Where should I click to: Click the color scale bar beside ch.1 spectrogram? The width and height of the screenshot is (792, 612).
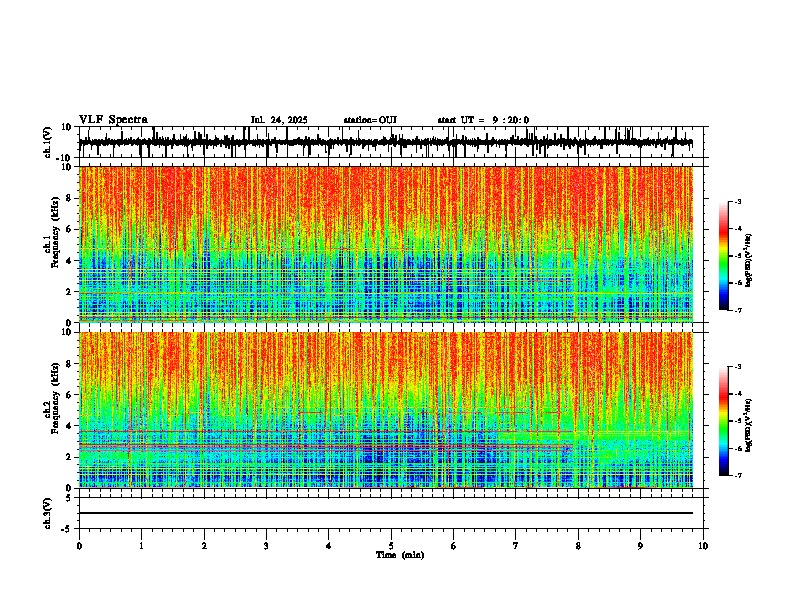point(723,256)
